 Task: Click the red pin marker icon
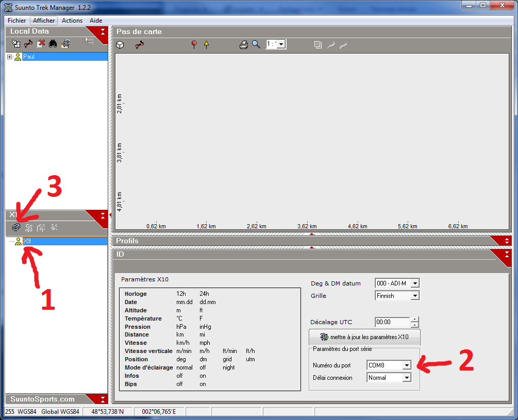point(194,45)
